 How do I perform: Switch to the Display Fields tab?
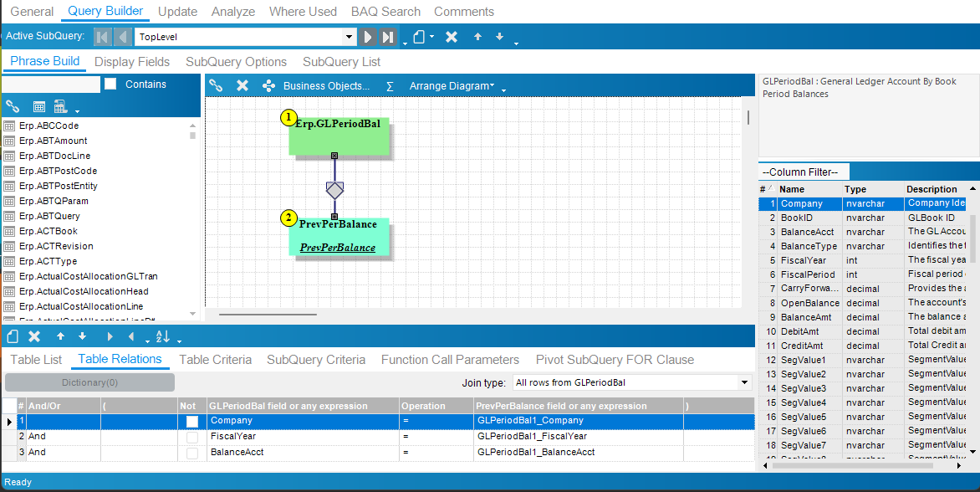pyautogui.click(x=132, y=62)
